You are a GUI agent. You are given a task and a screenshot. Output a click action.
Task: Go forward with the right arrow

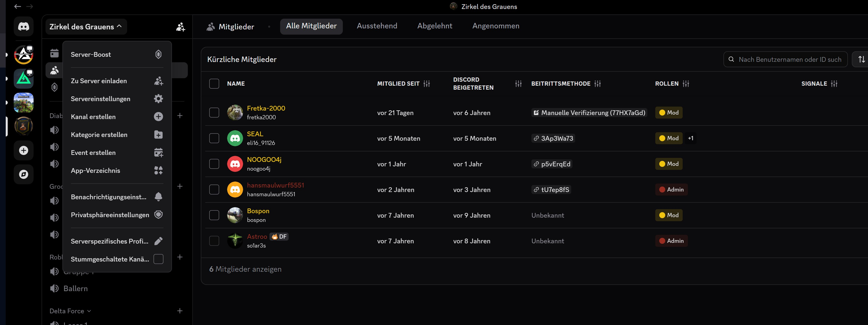30,6
